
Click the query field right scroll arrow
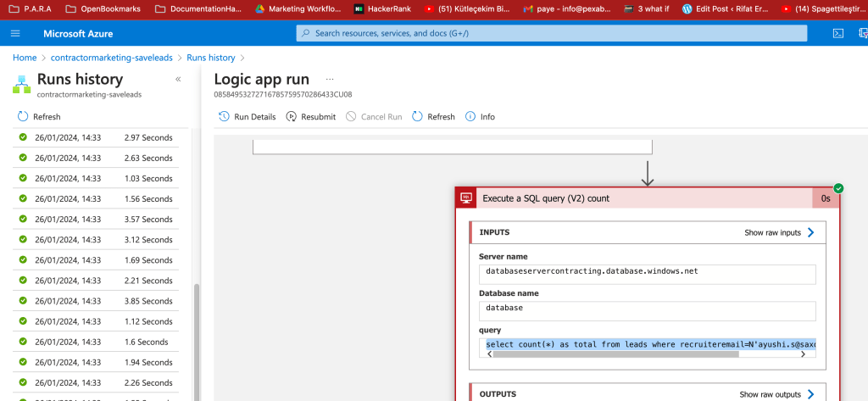click(x=803, y=354)
